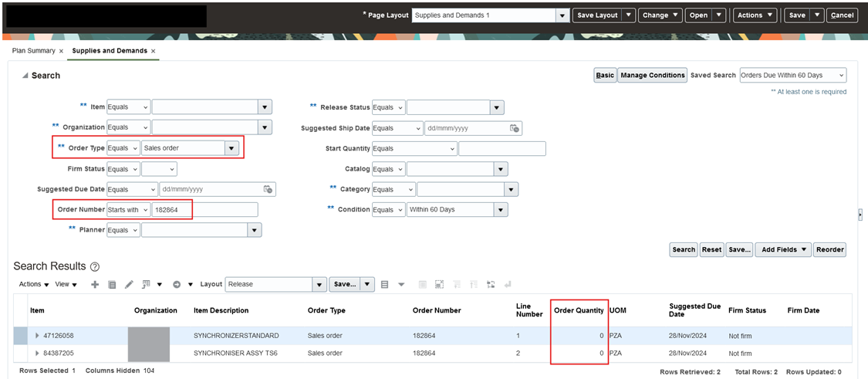Click the collapse pane arrow on right edge
Image resolution: width=868 pixels, height=379 pixels.
point(860,214)
